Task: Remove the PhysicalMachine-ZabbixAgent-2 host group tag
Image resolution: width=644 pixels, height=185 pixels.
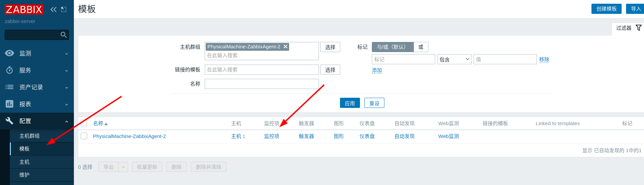Action: tap(286, 47)
